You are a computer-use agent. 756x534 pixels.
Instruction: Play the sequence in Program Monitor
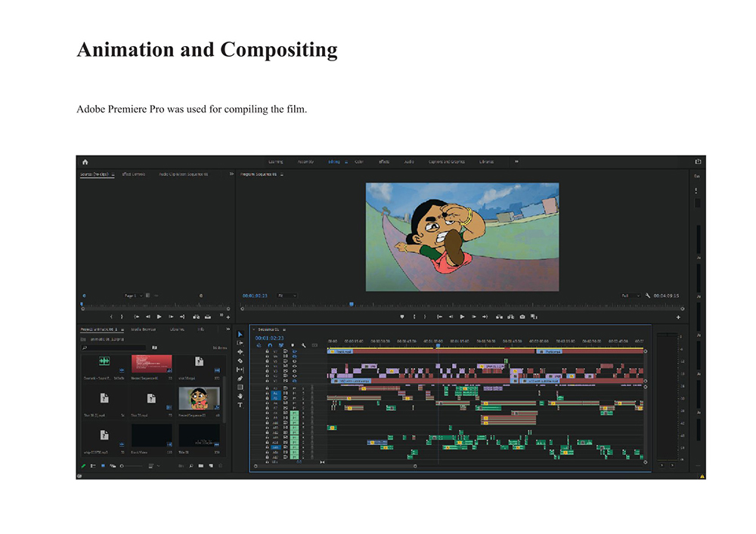tap(463, 316)
